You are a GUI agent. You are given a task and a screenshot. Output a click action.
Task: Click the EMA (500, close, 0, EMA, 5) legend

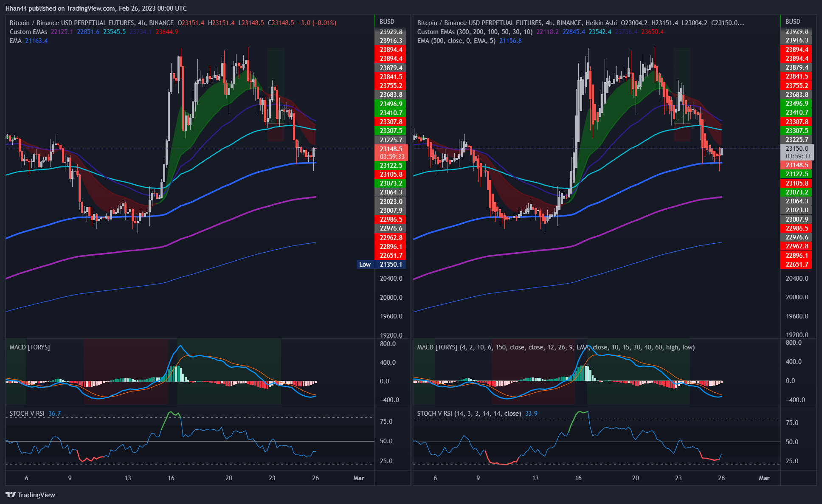click(456, 41)
